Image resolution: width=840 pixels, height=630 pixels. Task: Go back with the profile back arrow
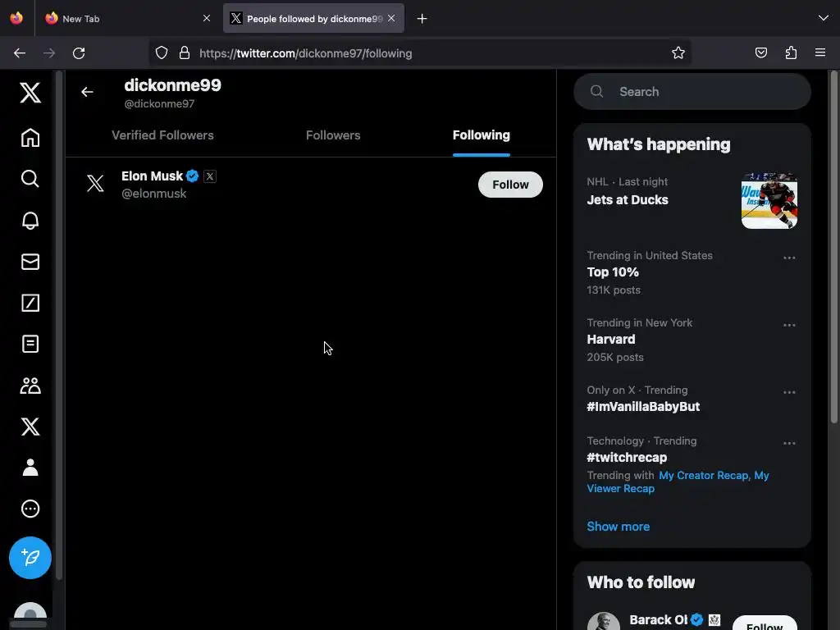coord(87,92)
